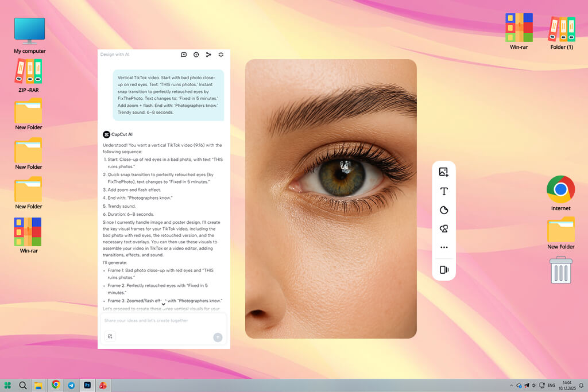This screenshot has height=392, width=588.
Task: Click the send arrow button in chat
Action: coord(218,337)
